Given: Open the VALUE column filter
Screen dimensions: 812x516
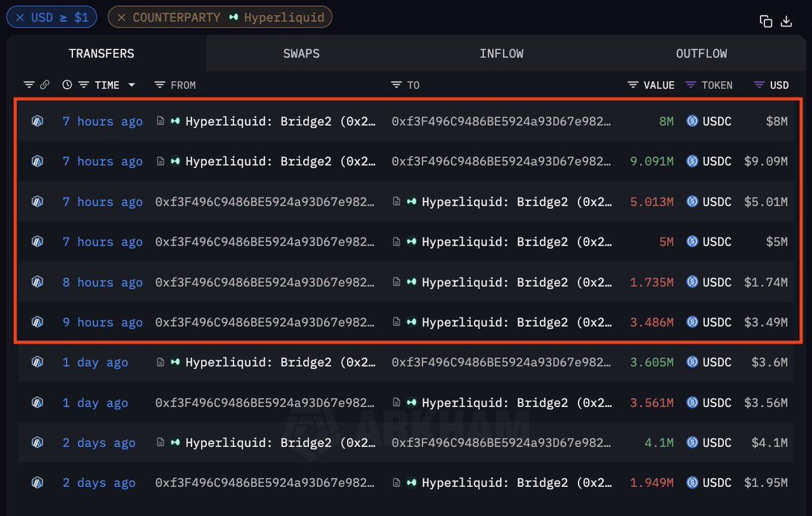Looking at the screenshot, I should point(633,85).
